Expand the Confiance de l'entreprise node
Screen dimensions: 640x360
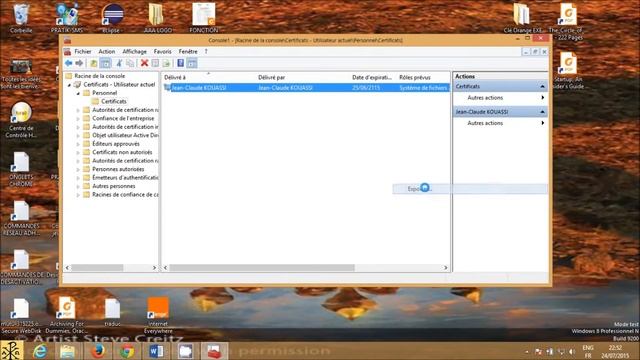[78, 119]
